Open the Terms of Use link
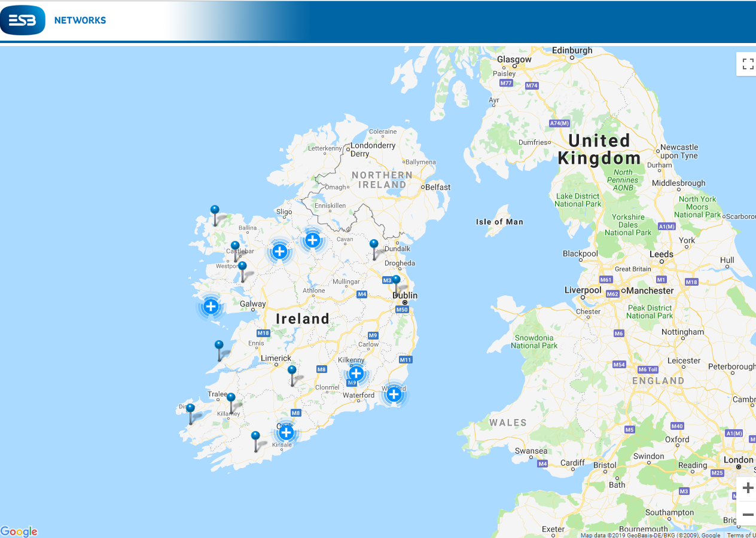Viewport: 756px width, 538px height. pyautogui.click(x=741, y=535)
